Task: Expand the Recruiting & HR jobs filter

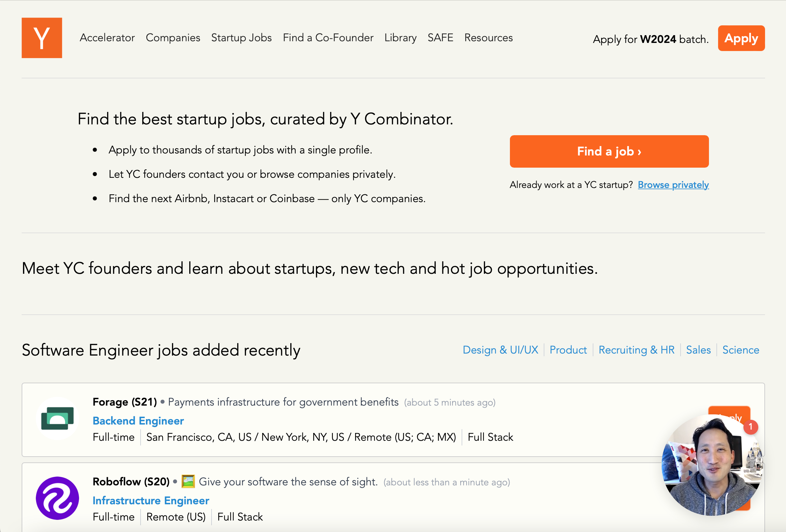Action: point(636,350)
